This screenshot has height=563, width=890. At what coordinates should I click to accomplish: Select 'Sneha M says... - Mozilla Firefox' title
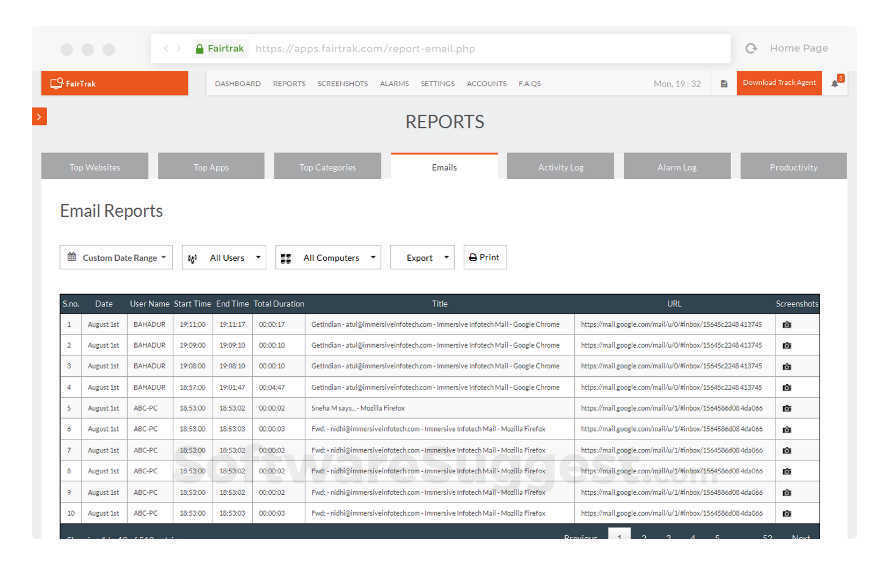point(358,408)
